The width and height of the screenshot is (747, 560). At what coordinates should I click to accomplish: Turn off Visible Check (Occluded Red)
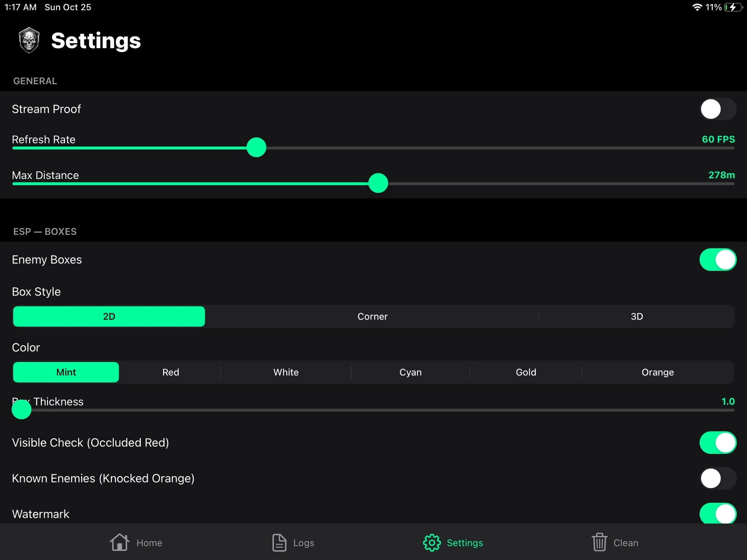pyautogui.click(x=718, y=443)
